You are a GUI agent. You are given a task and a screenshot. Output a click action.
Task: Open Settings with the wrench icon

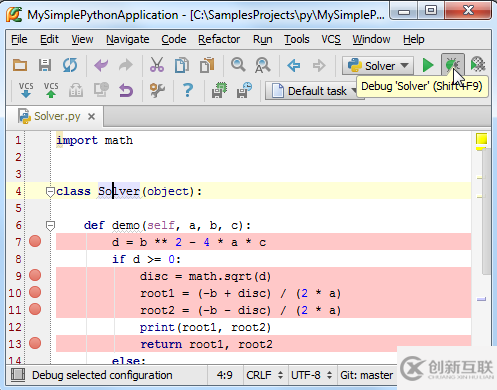tap(157, 90)
